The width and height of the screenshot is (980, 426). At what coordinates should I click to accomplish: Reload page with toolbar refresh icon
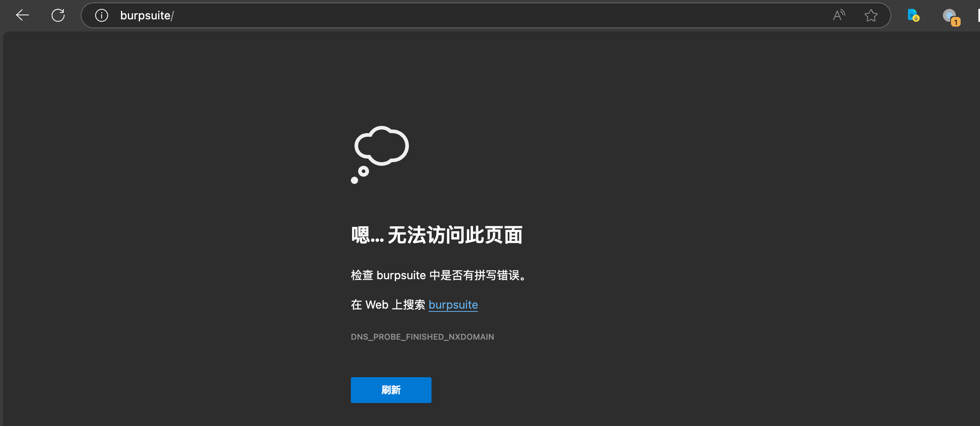(58, 15)
